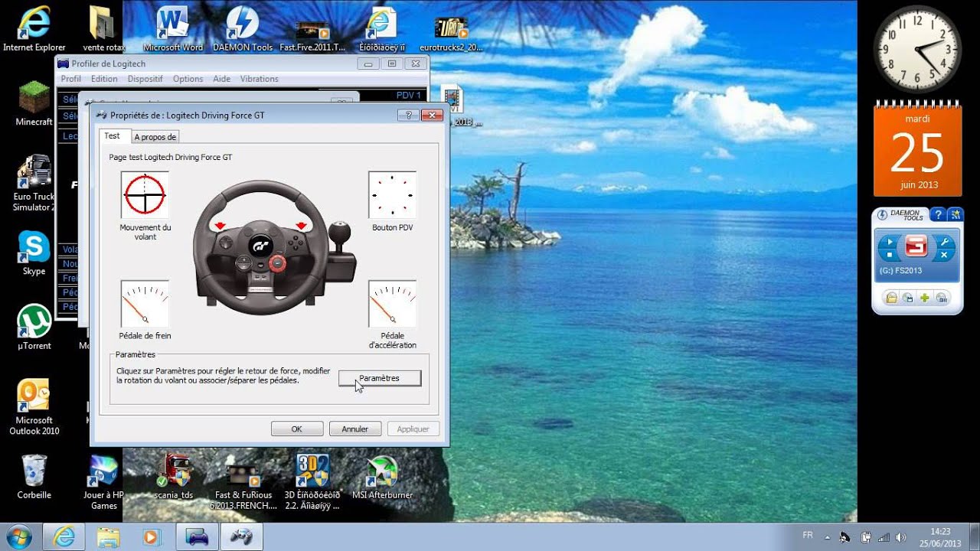This screenshot has height=551, width=980.
Task: Click the (G:) FS2013 drive label
Action: click(900, 271)
